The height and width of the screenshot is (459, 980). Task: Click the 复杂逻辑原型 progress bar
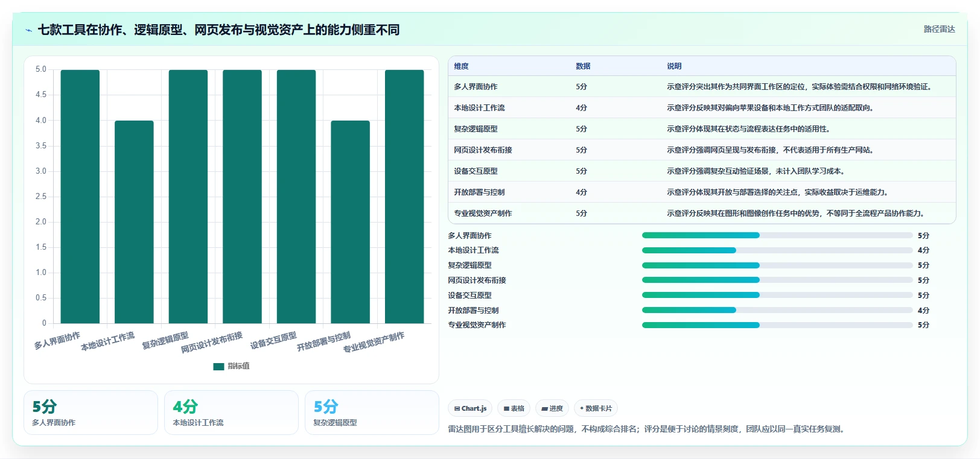(777, 265)
